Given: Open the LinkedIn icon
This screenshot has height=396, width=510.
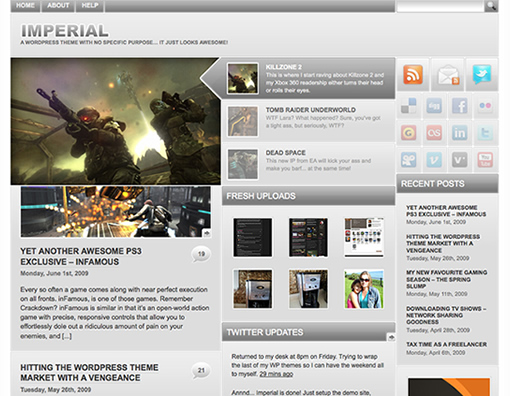Looking at the screenshot, I should pos(460,133).
